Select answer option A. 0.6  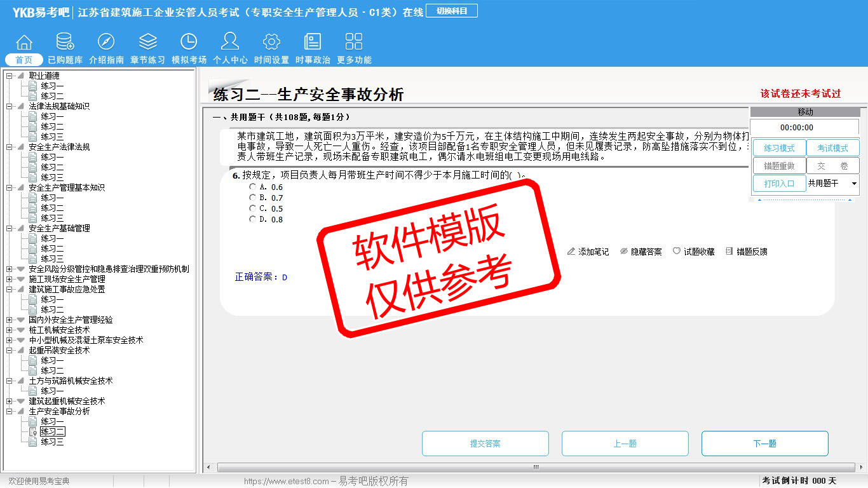tap(253, 187)
